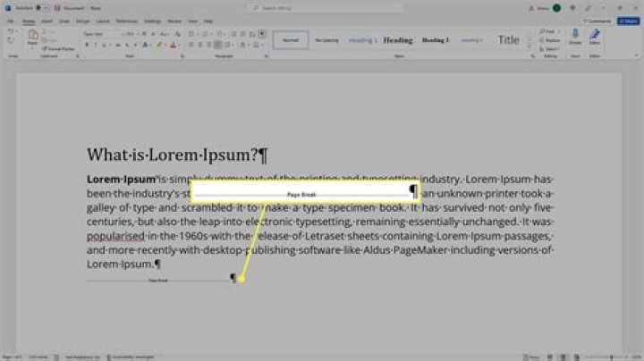Click the Center alignment icon
Viewport: 644px width, 361px height.
[x=200, y=45]
